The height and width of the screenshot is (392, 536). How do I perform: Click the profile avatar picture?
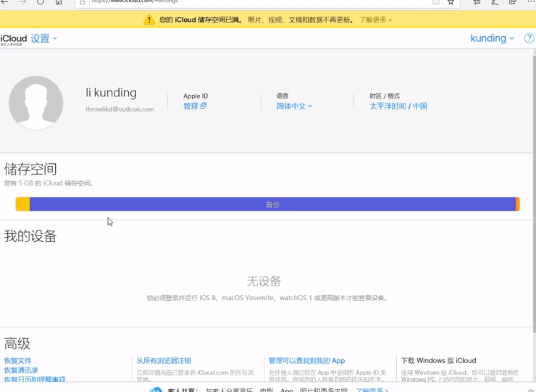(36, 103)
